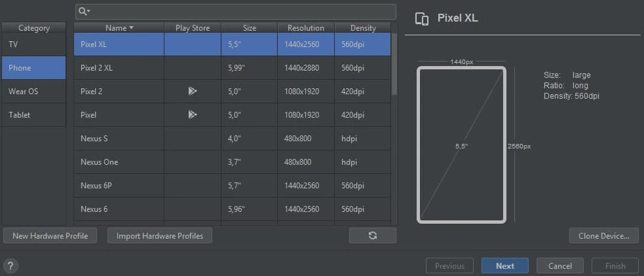This screenshot has height=276, width=644.
Task: Select the Nexus 6P device row
Action: [x=232, y=186]
